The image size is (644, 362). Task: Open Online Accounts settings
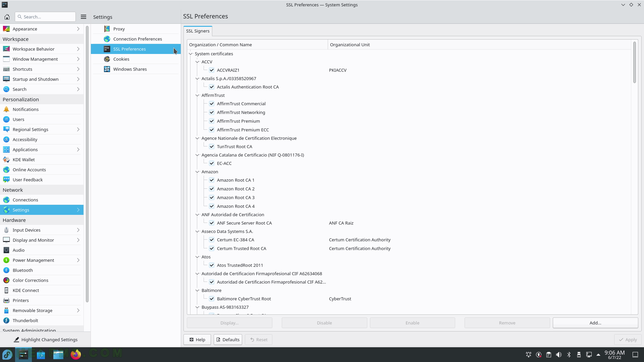coord(42,170)
